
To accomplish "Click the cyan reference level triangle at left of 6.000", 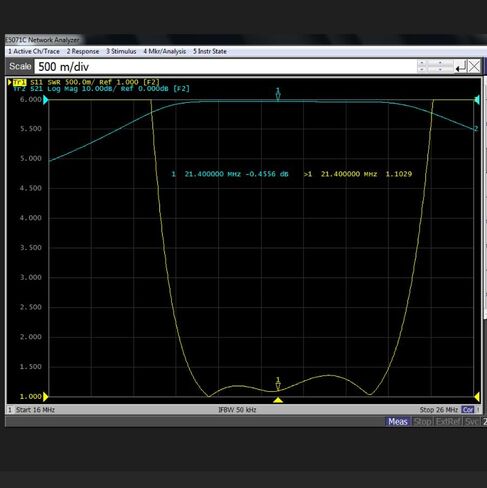I will click(x=46, y=100).
